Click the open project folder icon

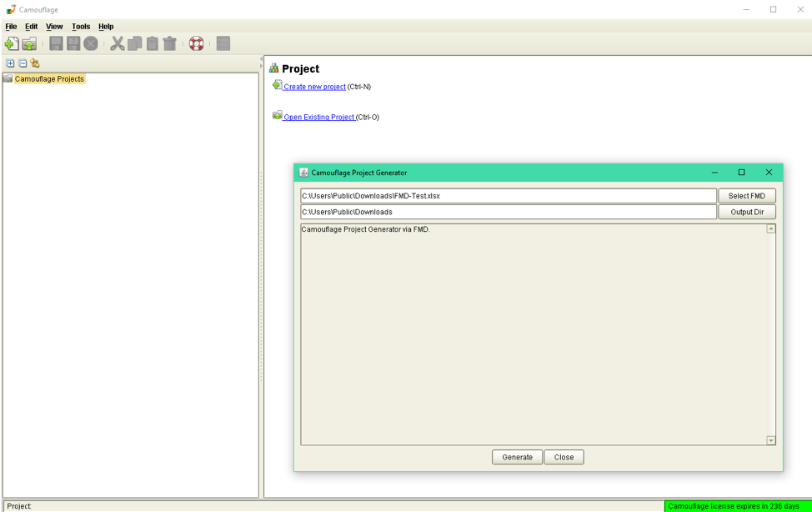pos(29,43)
